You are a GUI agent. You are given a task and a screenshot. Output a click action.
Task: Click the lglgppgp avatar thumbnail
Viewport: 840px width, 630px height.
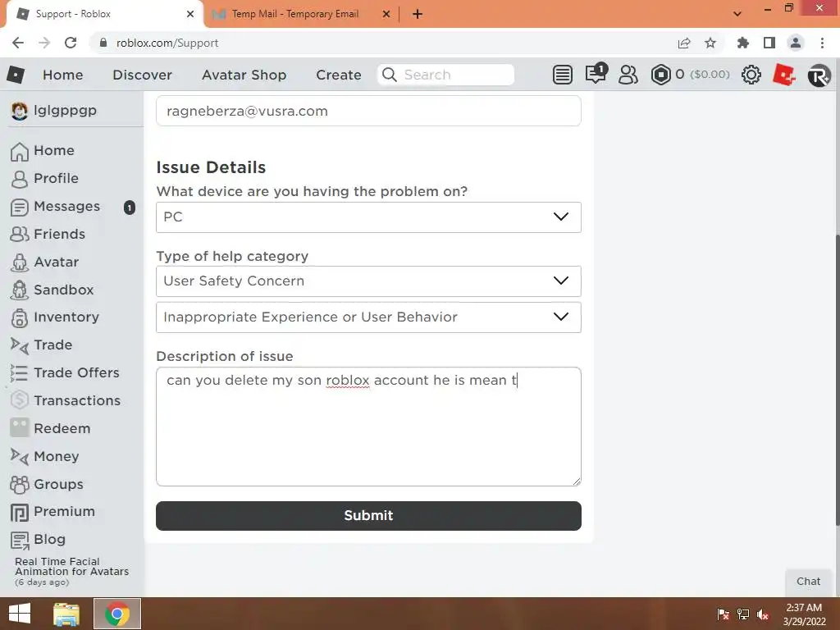(20, 111)
